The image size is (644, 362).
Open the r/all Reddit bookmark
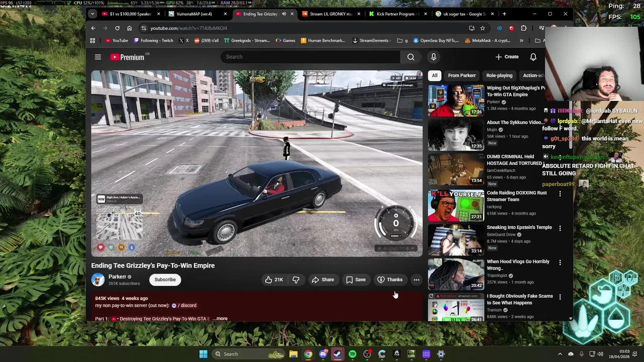tap(206, 41)
